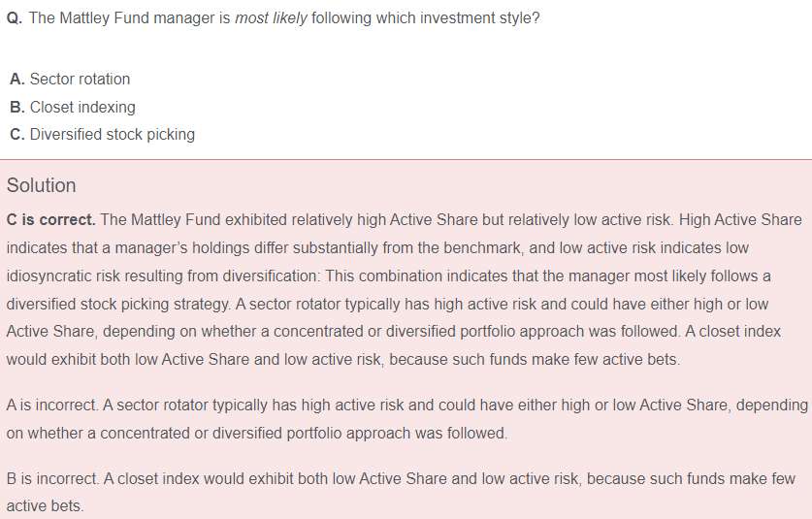Click 'This combination indicates' in the solution
Image resolution: width=812 pixels, height=519 pixels.
418,276
